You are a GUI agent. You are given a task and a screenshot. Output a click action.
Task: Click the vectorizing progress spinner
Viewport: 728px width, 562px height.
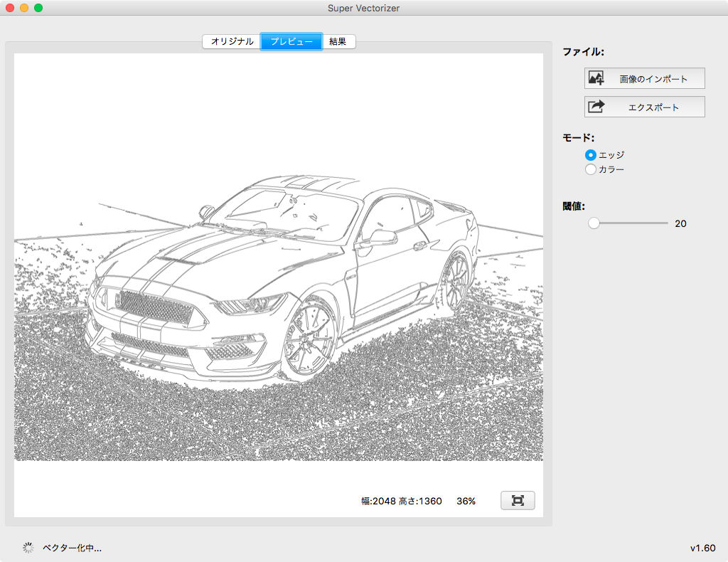[28, 548]
